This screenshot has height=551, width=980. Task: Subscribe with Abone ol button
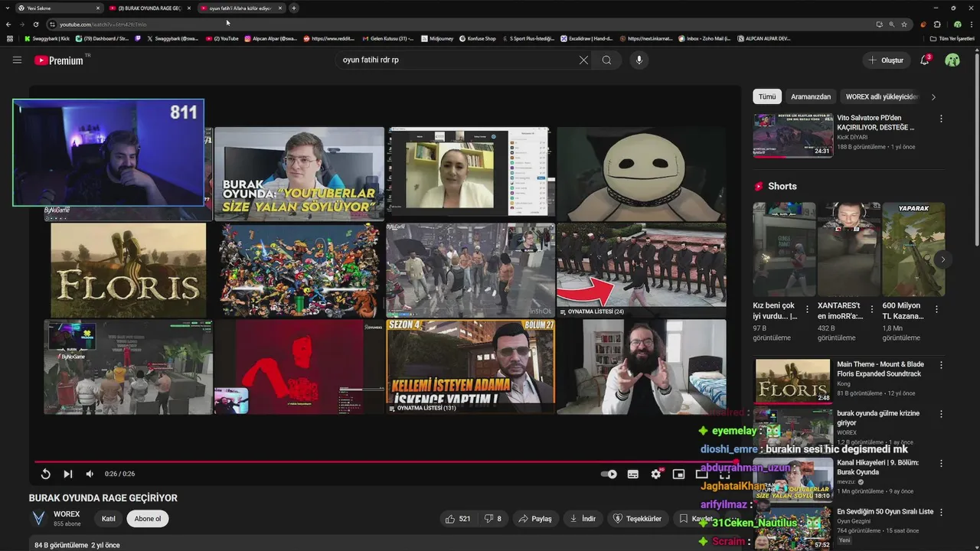[148, 518]
